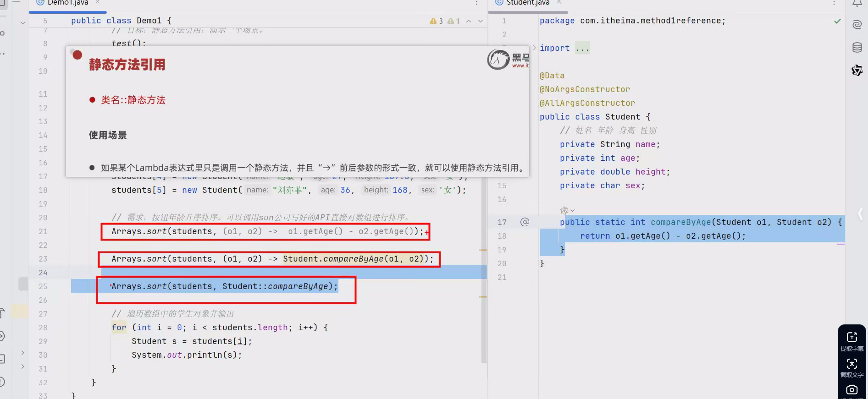Click the 静态方法引用 slide title
This screenshot has height=399, width=868.
tap(127, 65)
